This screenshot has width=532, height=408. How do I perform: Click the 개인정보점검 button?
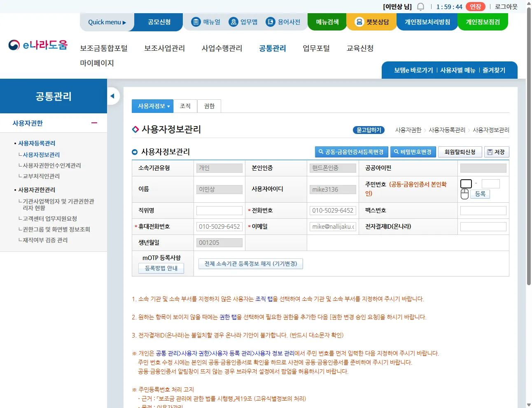point(483,22)
